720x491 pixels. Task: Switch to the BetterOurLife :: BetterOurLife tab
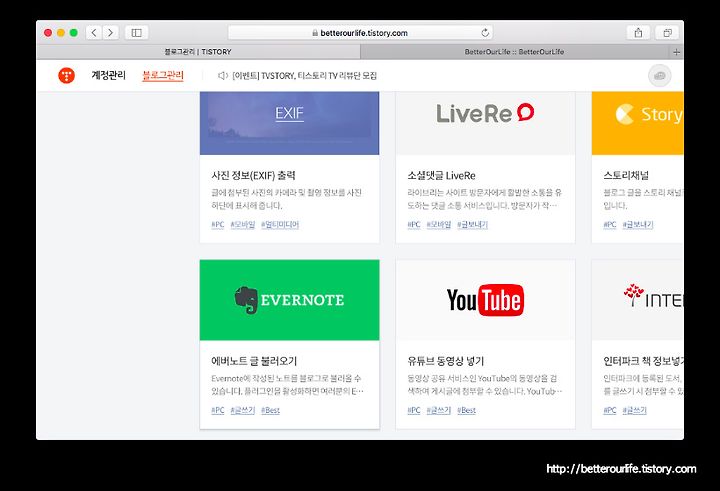click(x=514, y=52)
